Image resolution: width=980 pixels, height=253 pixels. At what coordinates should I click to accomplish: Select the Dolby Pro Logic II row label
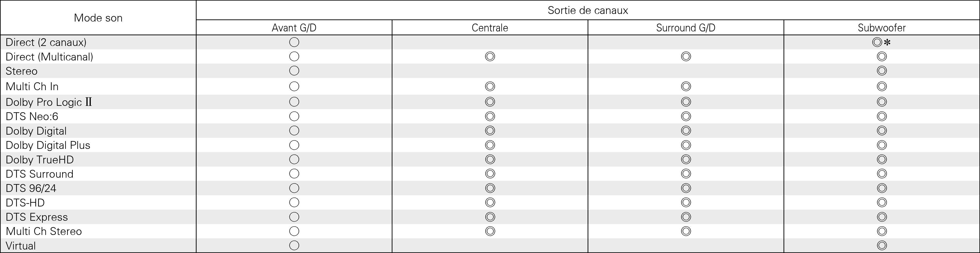click(x=49, y=102)
